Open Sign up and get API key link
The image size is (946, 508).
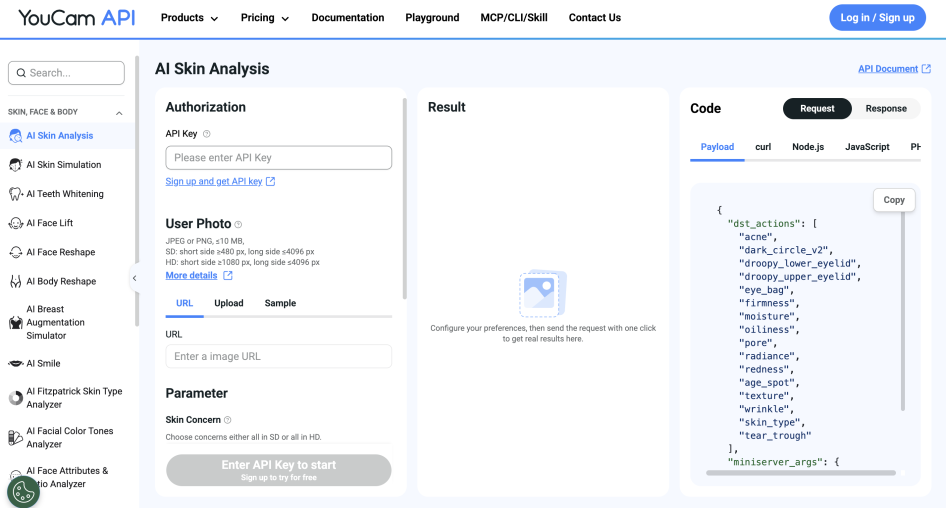tap(214, 182)
